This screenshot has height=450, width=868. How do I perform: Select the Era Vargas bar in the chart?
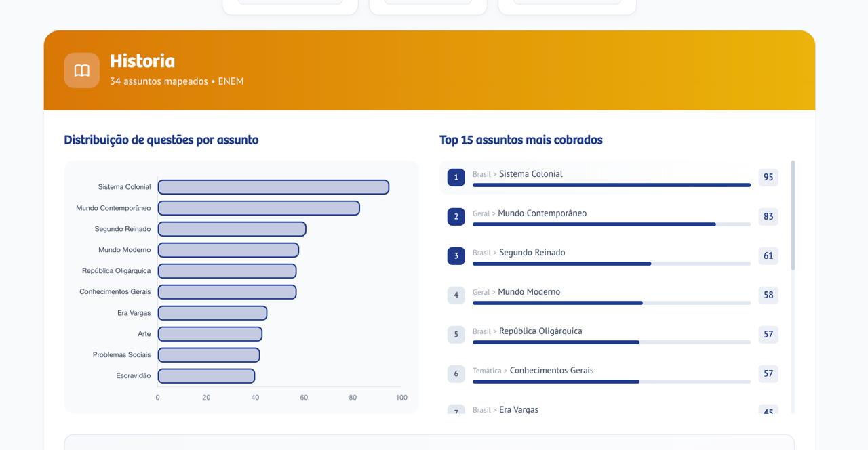pyautogui.click(x=212, y=312)
